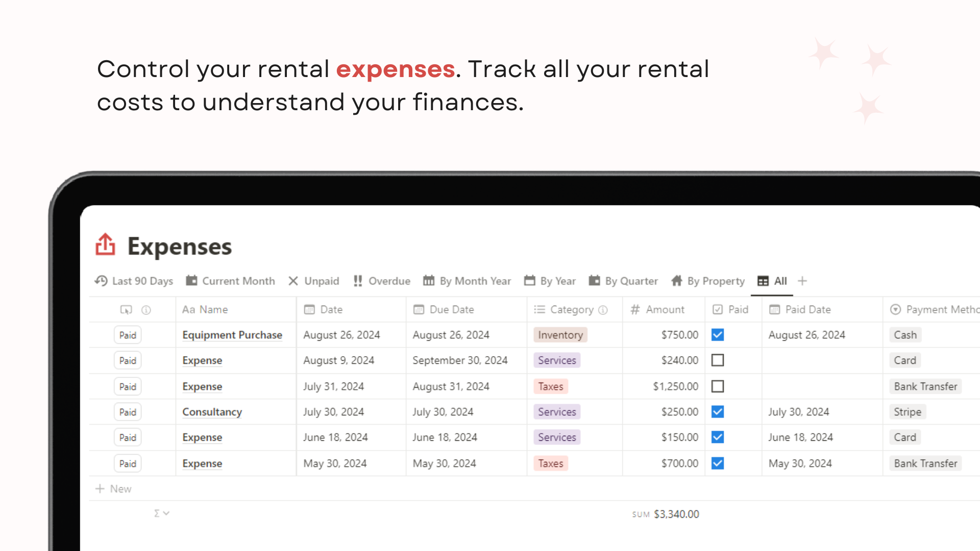This screenshot has height=551, width=980.
Task: Click the cursor button icon in header
Action: 126,310
